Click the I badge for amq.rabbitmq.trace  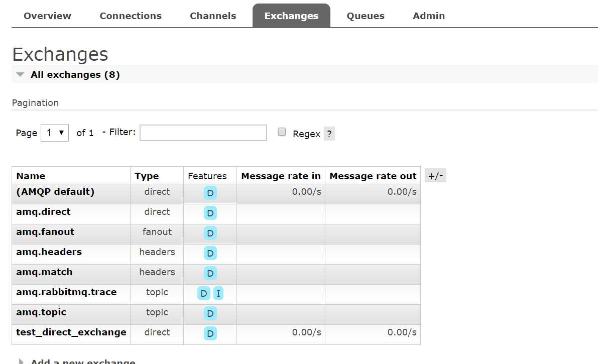218,293
